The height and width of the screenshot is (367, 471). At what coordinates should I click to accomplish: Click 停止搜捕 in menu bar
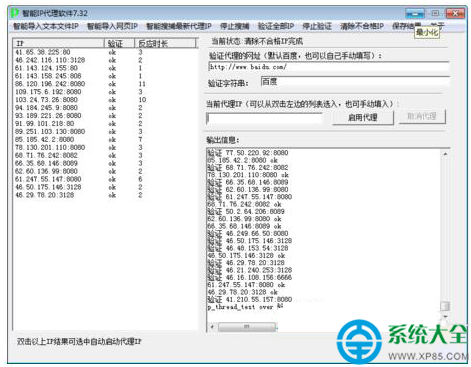(x=234, y=26)
